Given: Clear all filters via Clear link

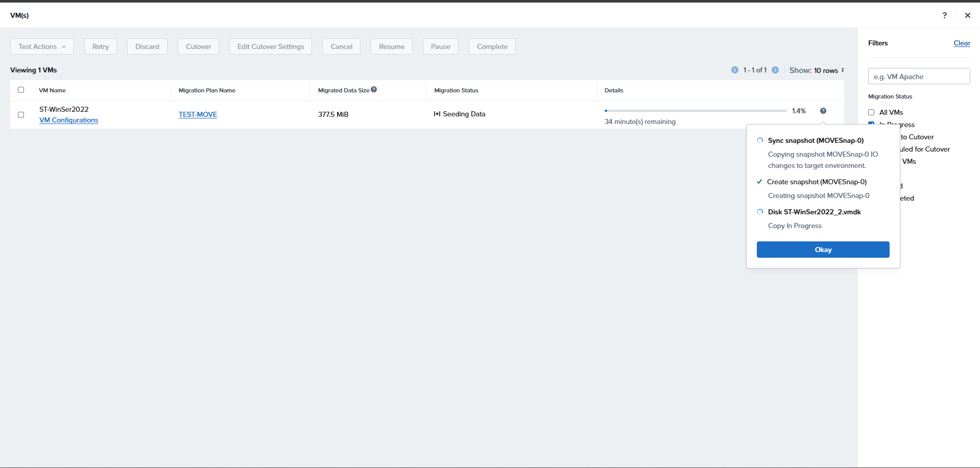Looking at the screenshot, I should tap(962, 43).
